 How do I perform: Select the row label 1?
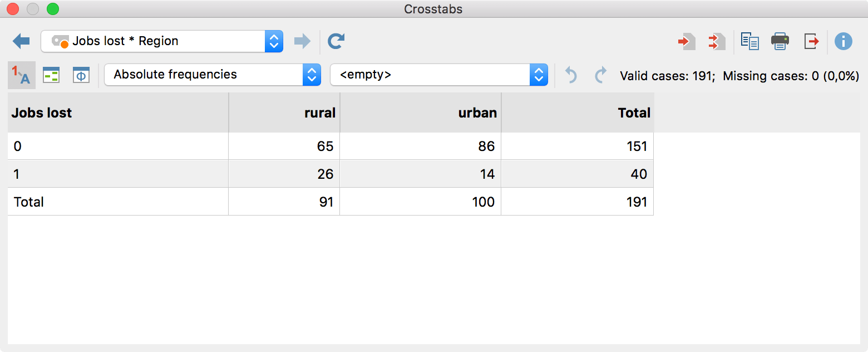pos(118,174)
